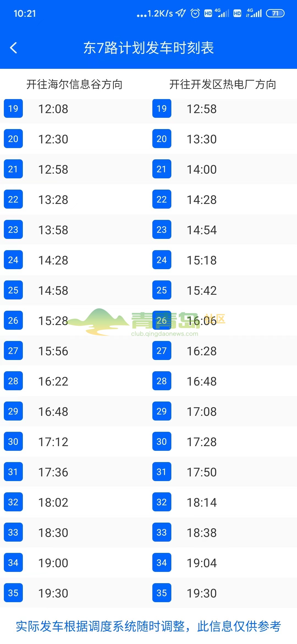Screen dimensions: 297x644
Task: Tap the back arrow in the header
Action: point(13,48)
